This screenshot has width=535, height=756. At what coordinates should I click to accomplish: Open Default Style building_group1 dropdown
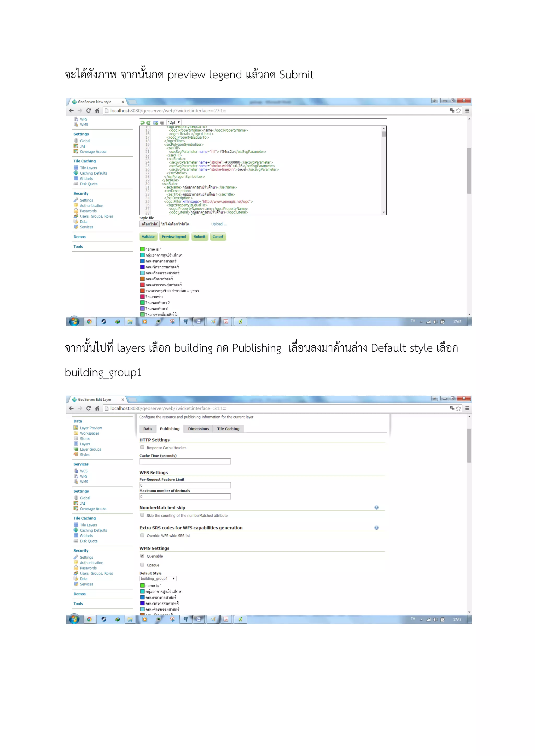(158, 578)
